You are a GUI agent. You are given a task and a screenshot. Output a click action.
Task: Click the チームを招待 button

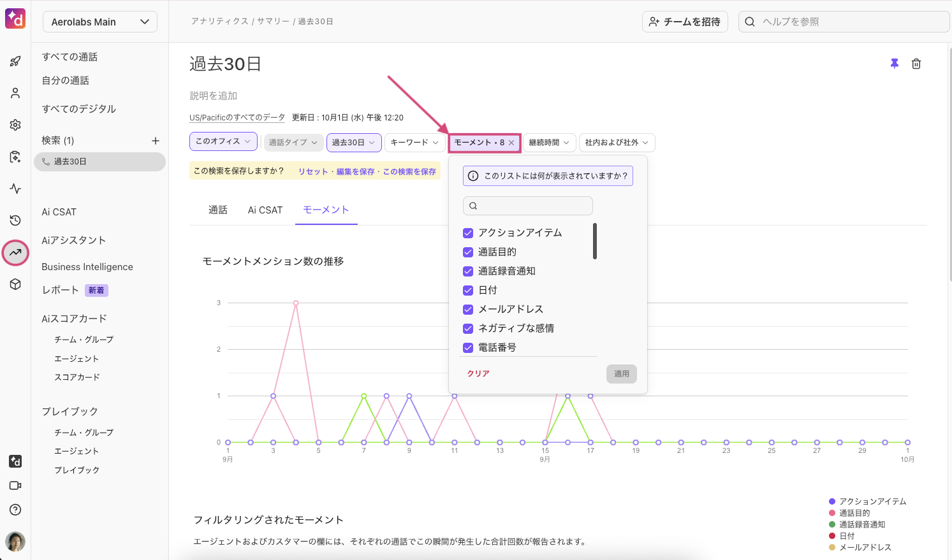pos(685,22)
